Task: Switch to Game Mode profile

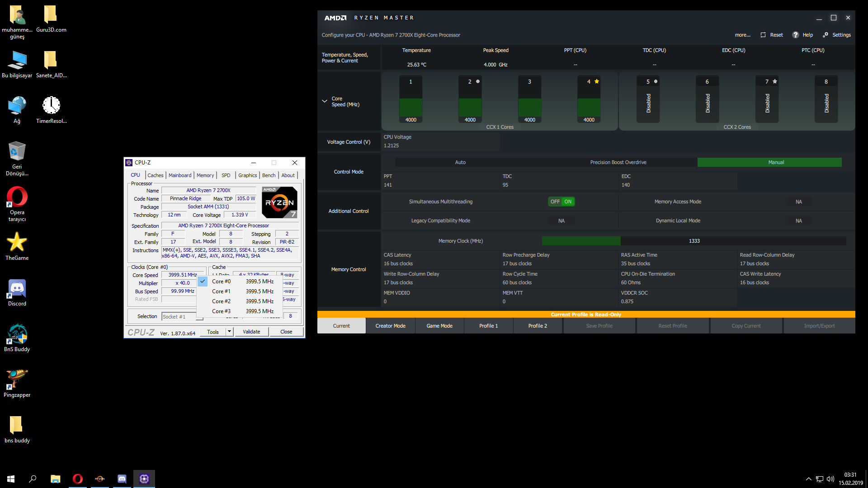Action: click(439, 326)
